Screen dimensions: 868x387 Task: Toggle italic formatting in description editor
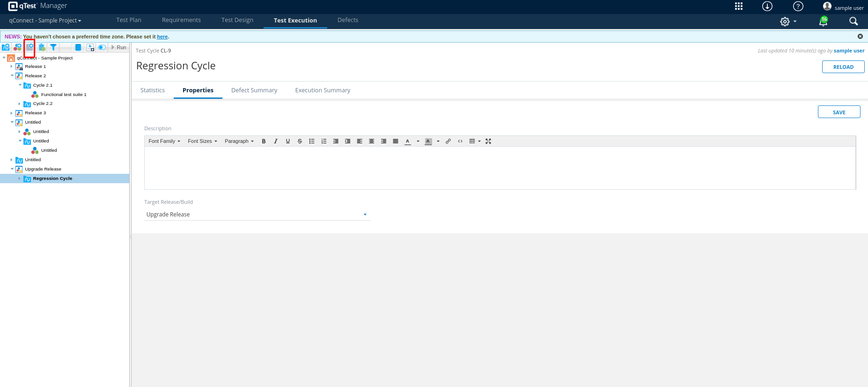[x=276, y=141]
